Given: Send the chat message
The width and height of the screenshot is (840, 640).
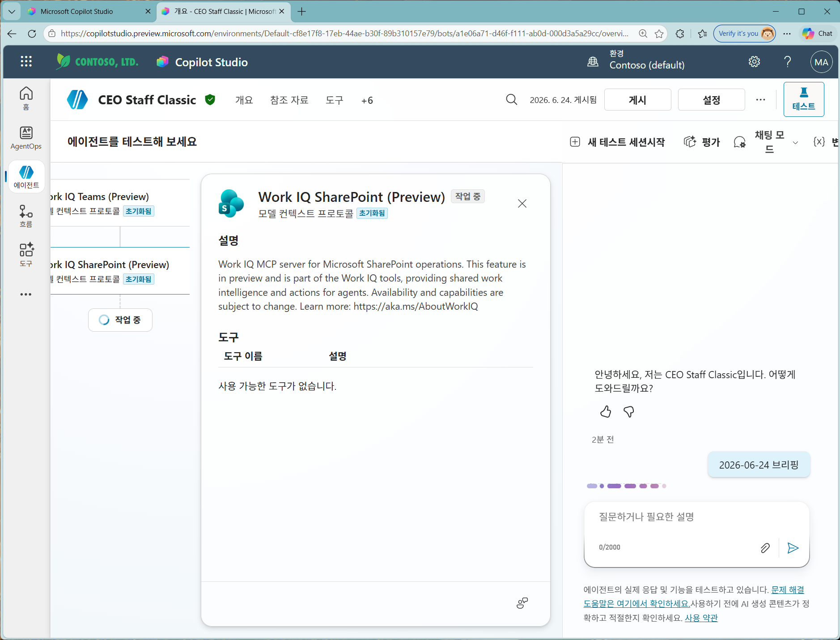Looking at the screenshot, I should [793, 548].
